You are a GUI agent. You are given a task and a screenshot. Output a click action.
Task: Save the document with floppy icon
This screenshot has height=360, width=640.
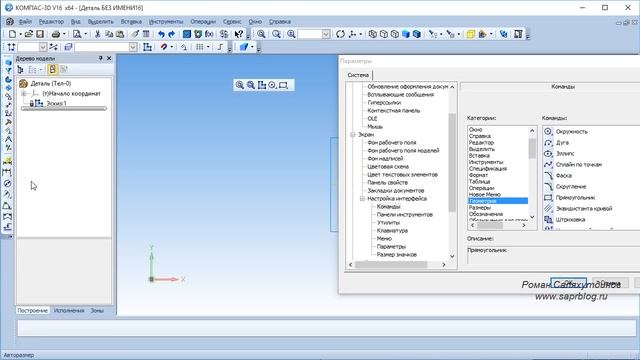pyautogui.click(x=40, y=34)
